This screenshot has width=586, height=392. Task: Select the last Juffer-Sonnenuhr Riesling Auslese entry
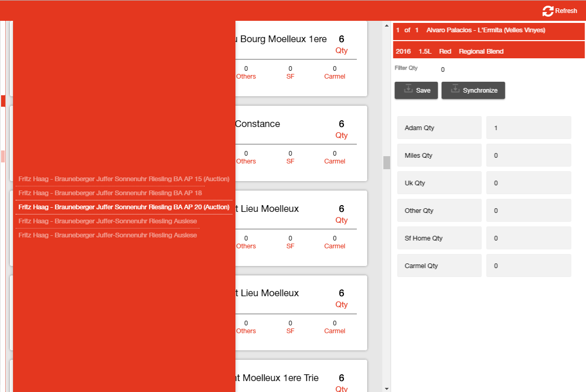point(108,235)
